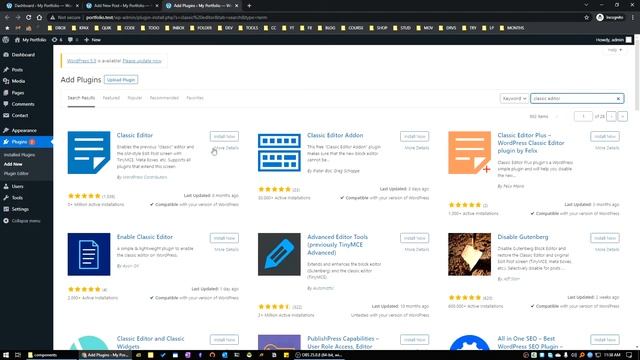Click the Upload Plugin button
Image resolution: width=640 pixels, height=360 pixels.
click(x=121, y=80)
